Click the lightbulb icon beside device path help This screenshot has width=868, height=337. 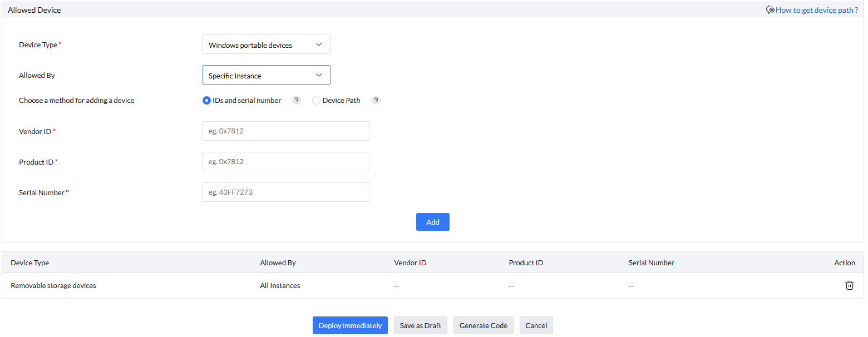click(x=770, y=10)
